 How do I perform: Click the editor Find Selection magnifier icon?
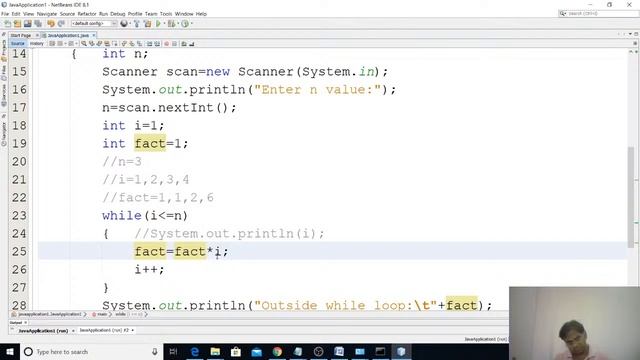point(84,43)
